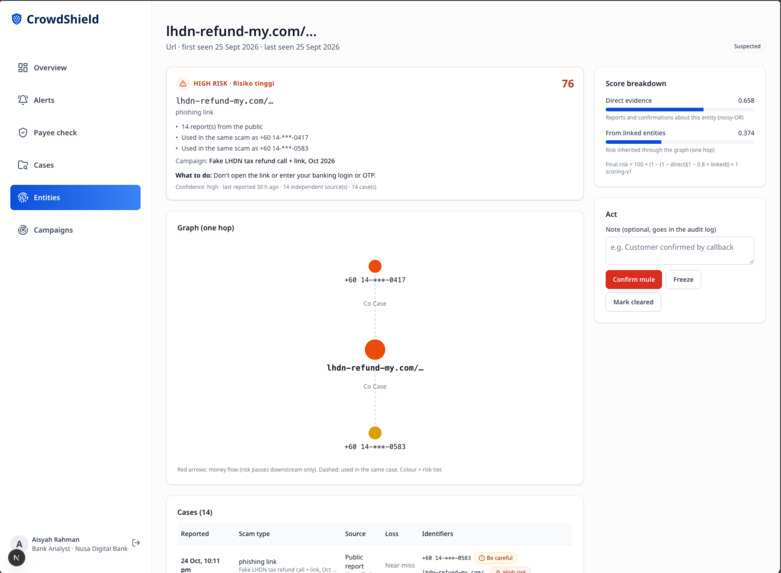Click the Payee check shield icon
This screenshot has width=781, height=573.
point(23,133)
